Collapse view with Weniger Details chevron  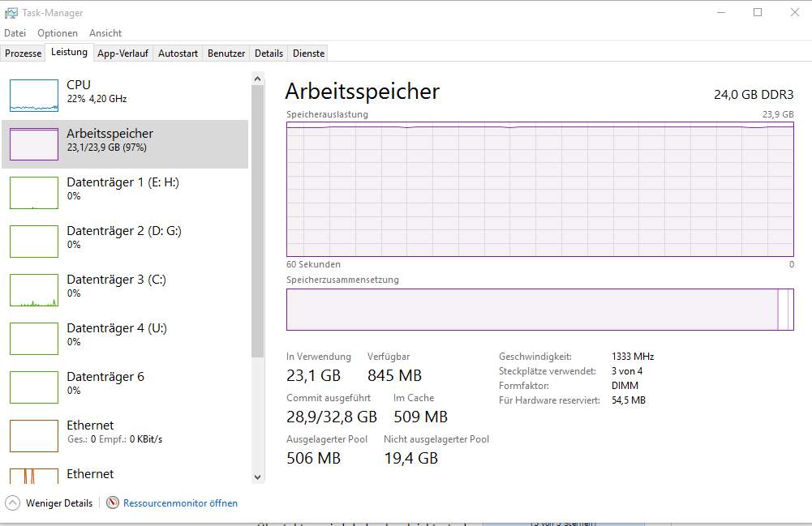click(x=13, y=502)
